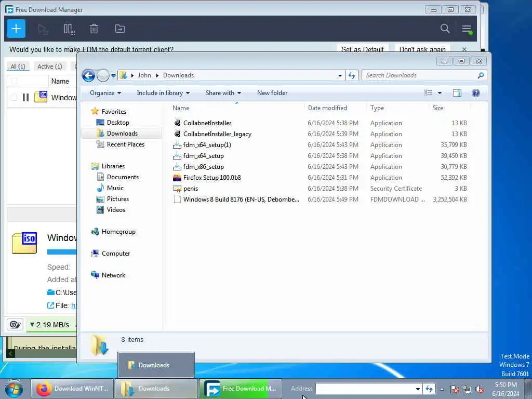Viewport: 532px width, 399px height.
Task: Open Include in library menu
Action: [x=163, y=93]
